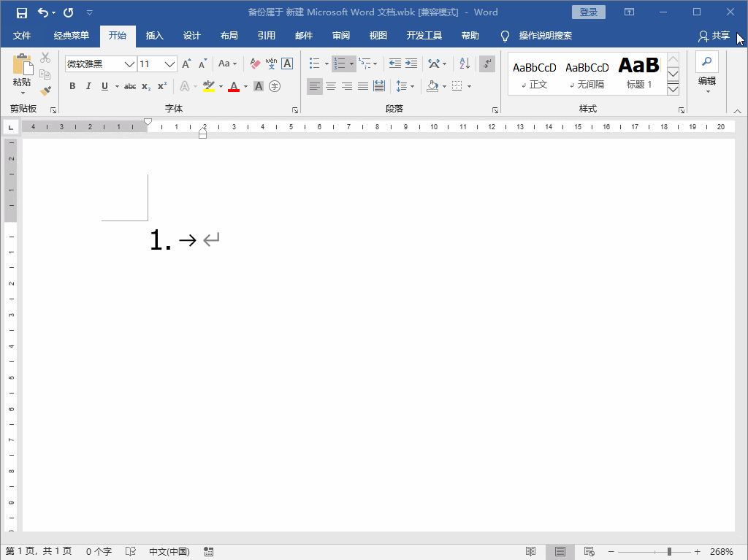Viewport: 748px width, 560px height.
Task: Apply distributed alignment
Action: tap(379, 86)
